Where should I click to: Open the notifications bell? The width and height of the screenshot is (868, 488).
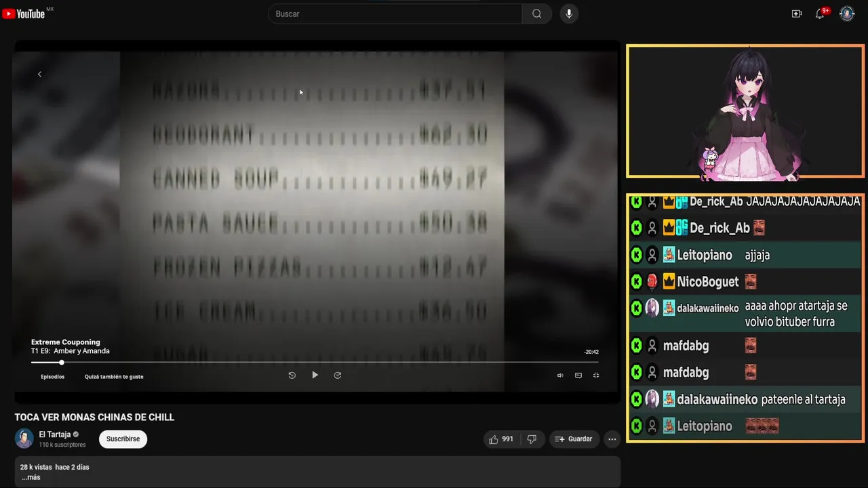click(x=820, y=14)
